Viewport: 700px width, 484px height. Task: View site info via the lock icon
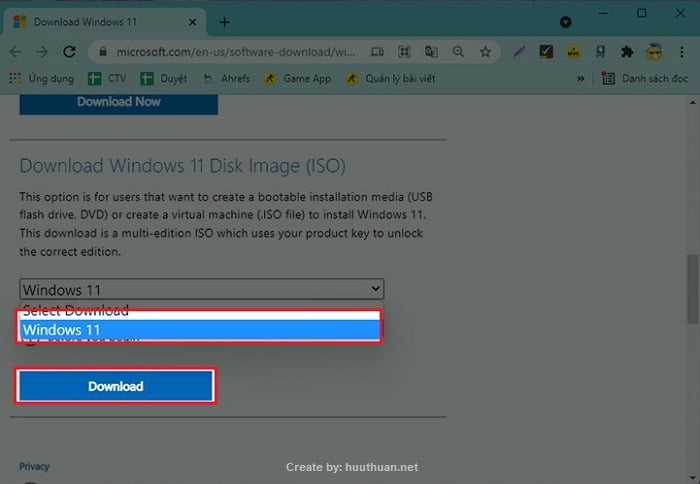[103, 52]
